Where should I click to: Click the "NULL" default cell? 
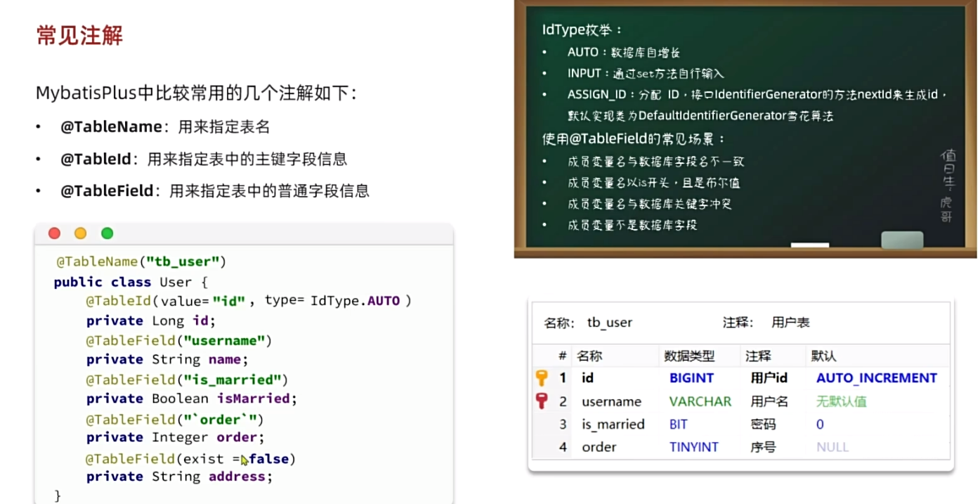coord(832,446)
